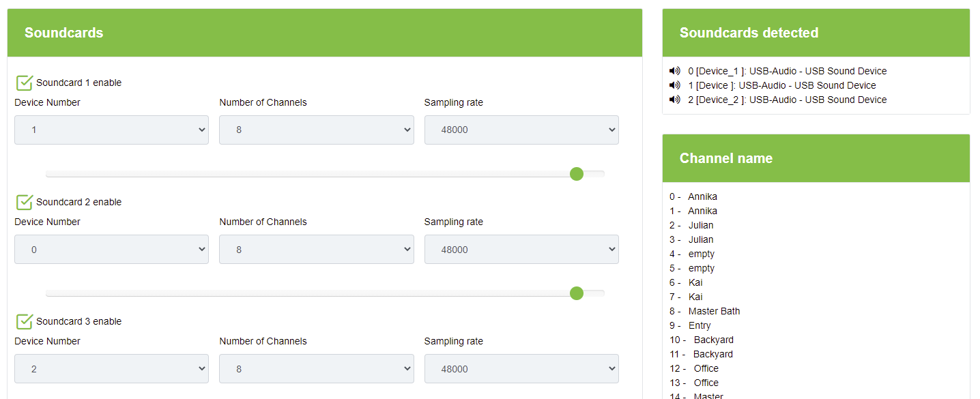980x399 pixels.
Task: Open Soundcard 1 Device Number dropdown
Action: [111, 130]
